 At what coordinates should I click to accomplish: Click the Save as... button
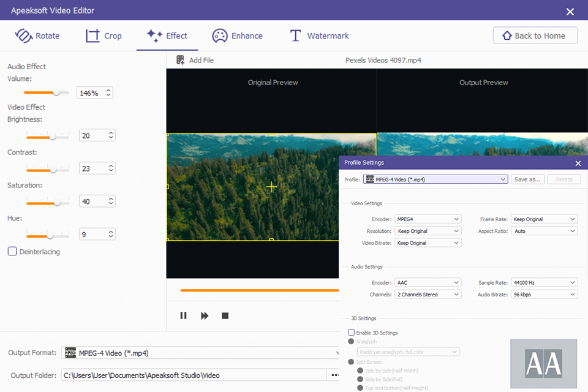527,179
